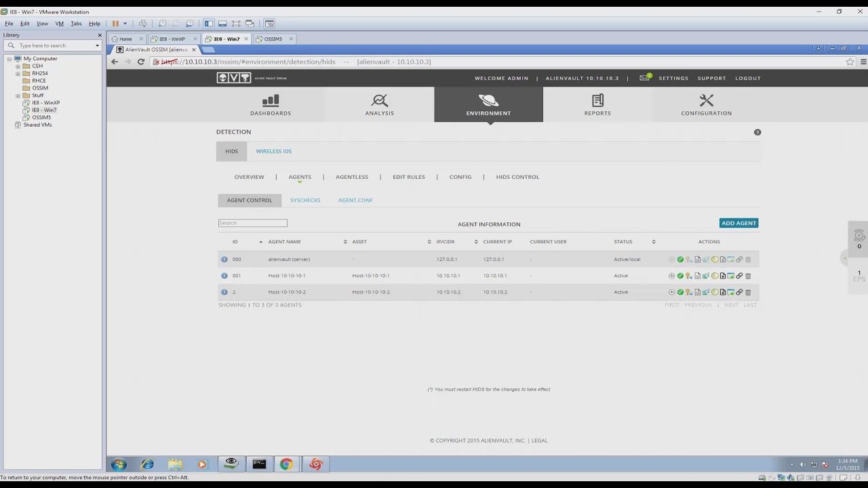Open Chrome from Windows taskbar
The width and height of the screenshot is (868, 488).
point(287,464)
